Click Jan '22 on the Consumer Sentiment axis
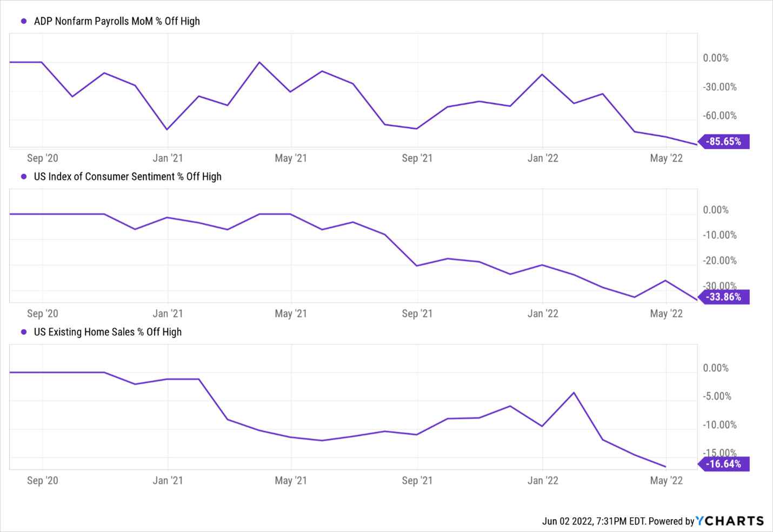Viewport: 773px width, 532px height. pos(543,314)
